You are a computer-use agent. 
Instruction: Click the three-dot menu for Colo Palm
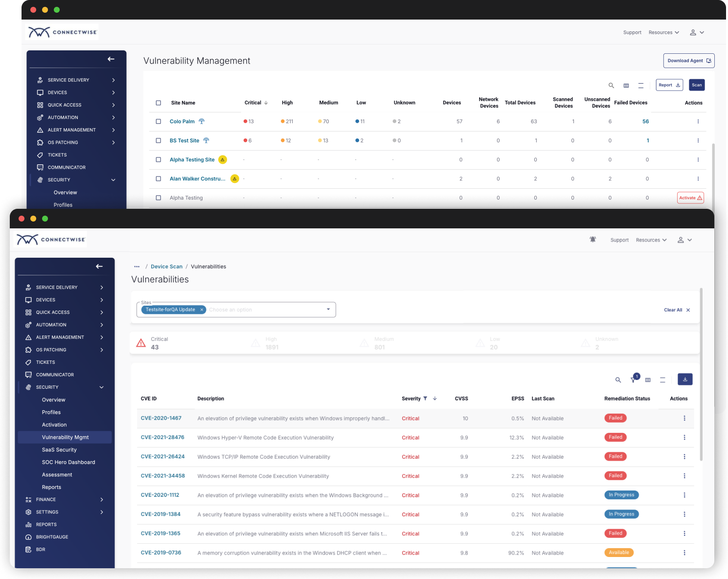point(698,122)
